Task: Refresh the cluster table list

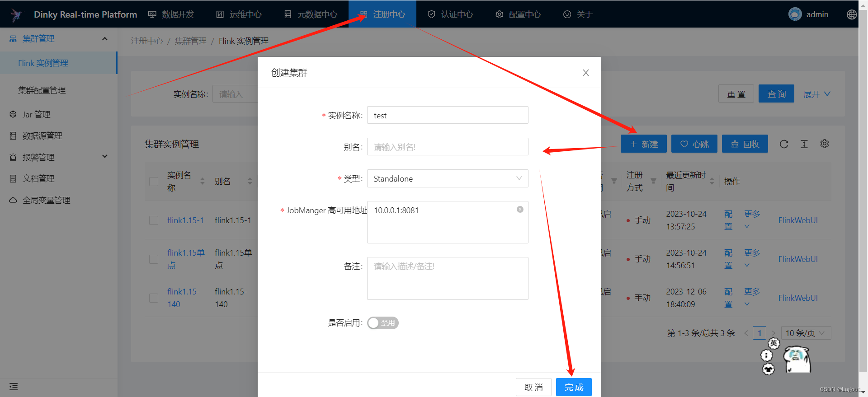Action: (784, 144)
